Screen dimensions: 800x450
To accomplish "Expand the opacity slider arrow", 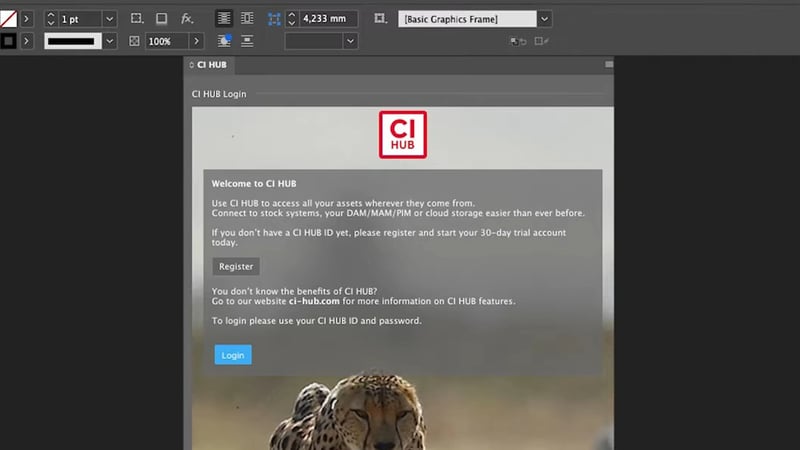I will (196, 41).
